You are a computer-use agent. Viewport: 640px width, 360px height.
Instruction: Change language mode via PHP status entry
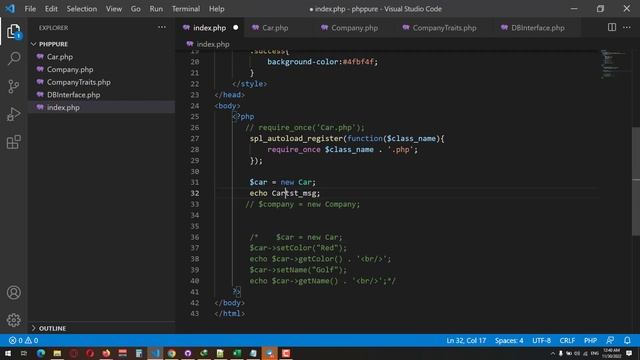590,340
